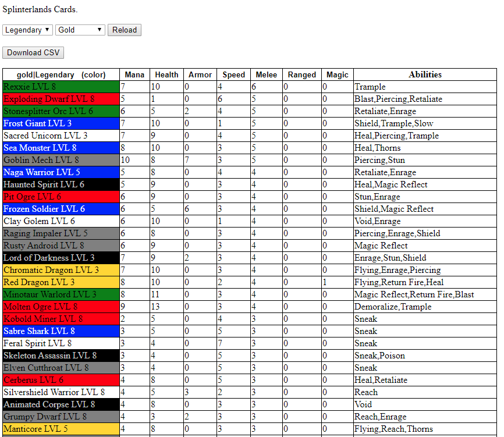The image size is (504, 437).
Task: Click the Sneak,Poison abilities cell
Action: tap(425, 356)
